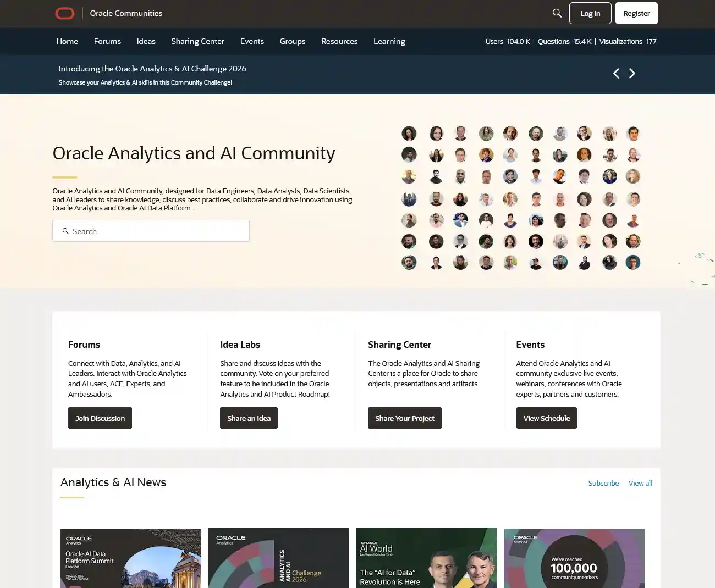Click the 'Showcase your Analytics & AI skills' subtitle
The height and width of the screenshot is (588, 715).
click(145, 82)
